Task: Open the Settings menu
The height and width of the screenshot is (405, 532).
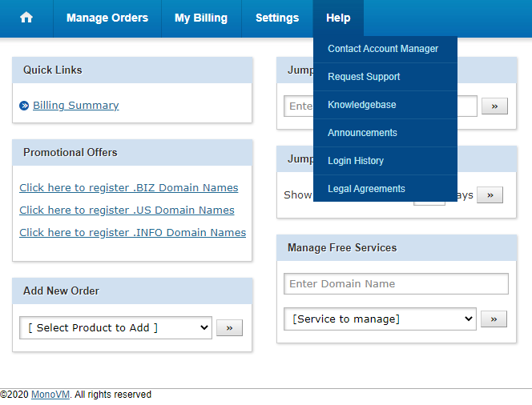Action: click(277, 18)
